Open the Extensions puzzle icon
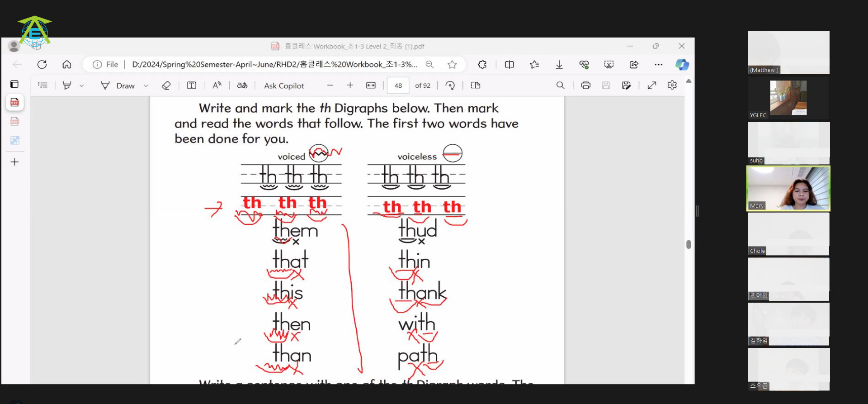Image resolution: width=868 pixels, height=404 pixels. coord(482,65)
